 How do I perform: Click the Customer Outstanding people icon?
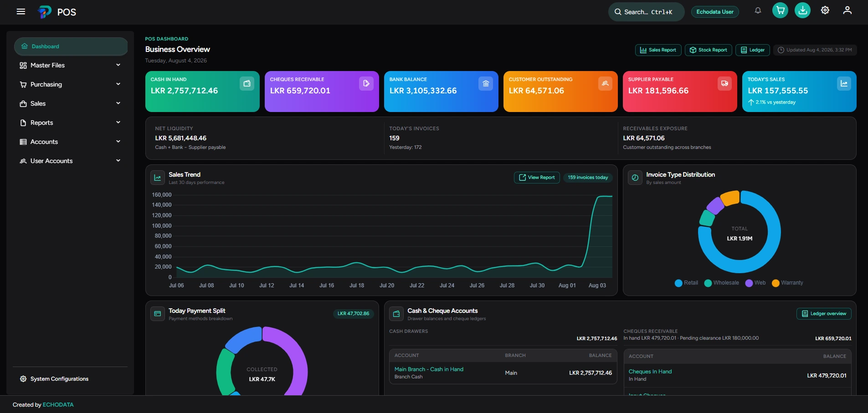click(605, 83)
